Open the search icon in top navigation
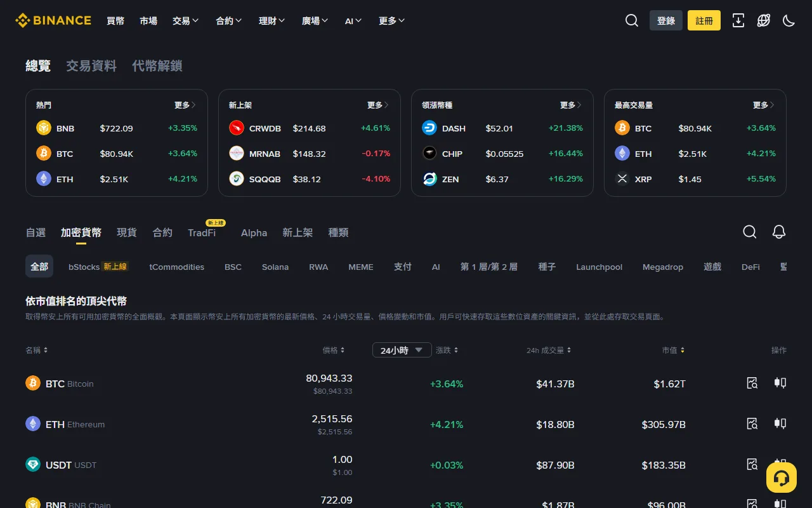The width and height of the screenshot is (812, 508). click(x=632, y=20)
